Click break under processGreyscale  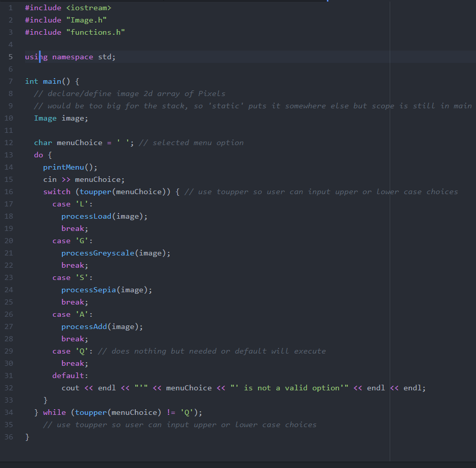coord(73,265)
